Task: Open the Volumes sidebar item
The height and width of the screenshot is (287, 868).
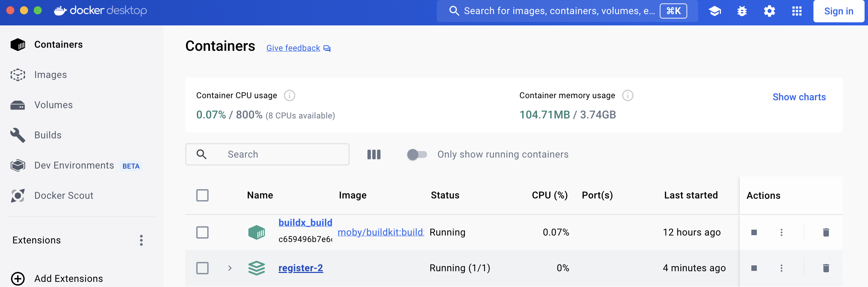Action: [54, 105]
